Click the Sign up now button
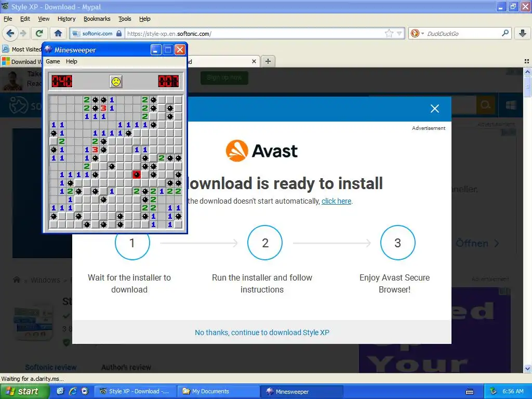The width and height of the screenshot is (532, 399). (x=224, y=78)
